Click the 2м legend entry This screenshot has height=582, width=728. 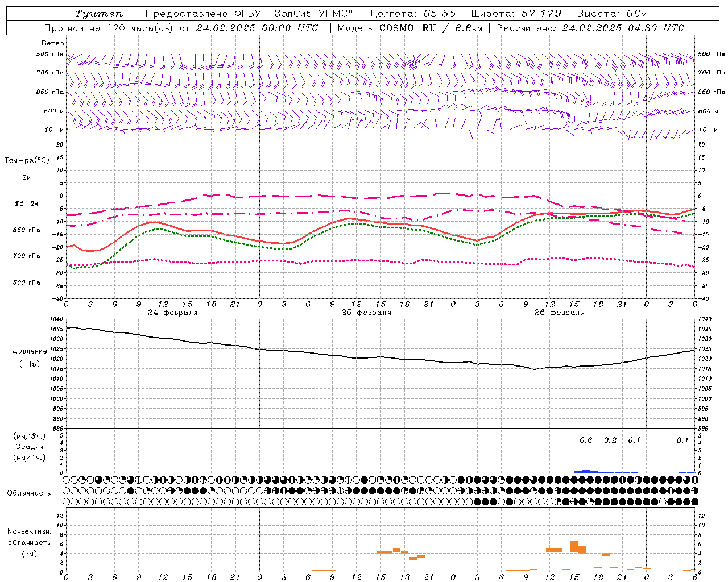tap(27, 178)
